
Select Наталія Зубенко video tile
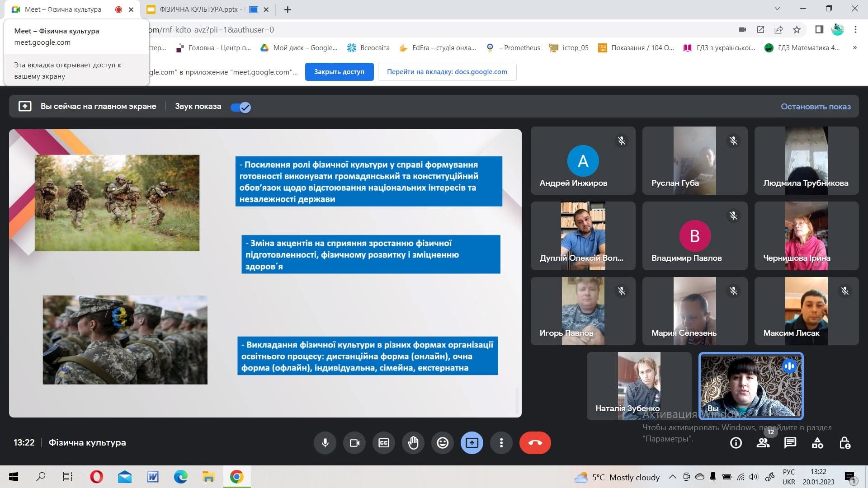[639, 386]
